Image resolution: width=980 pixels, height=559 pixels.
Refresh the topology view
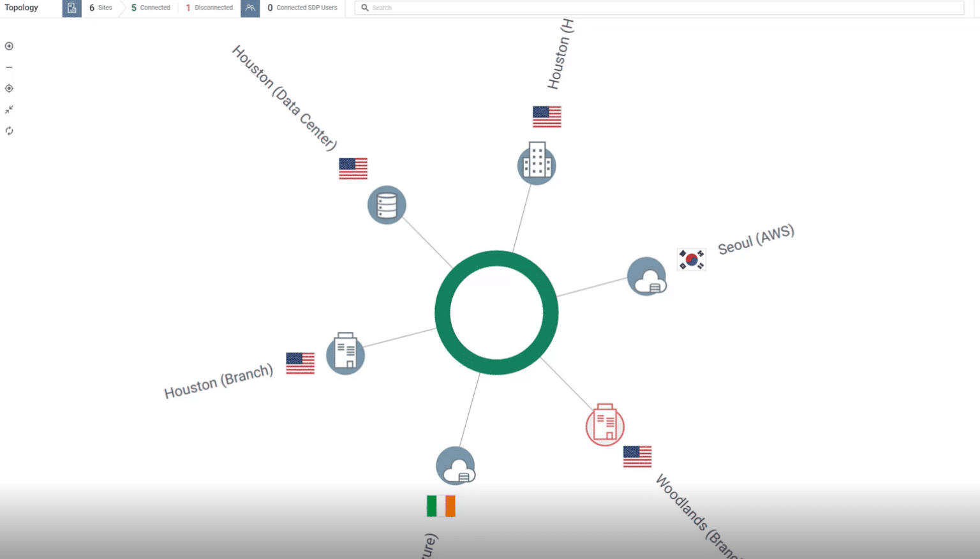pos(9,131)
